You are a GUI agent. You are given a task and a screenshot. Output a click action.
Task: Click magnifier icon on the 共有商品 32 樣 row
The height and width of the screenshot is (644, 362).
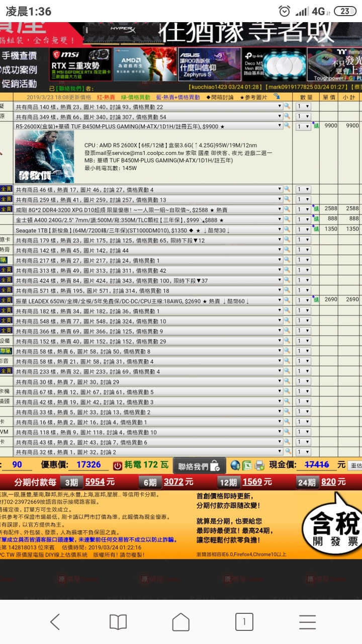point(287,452)
